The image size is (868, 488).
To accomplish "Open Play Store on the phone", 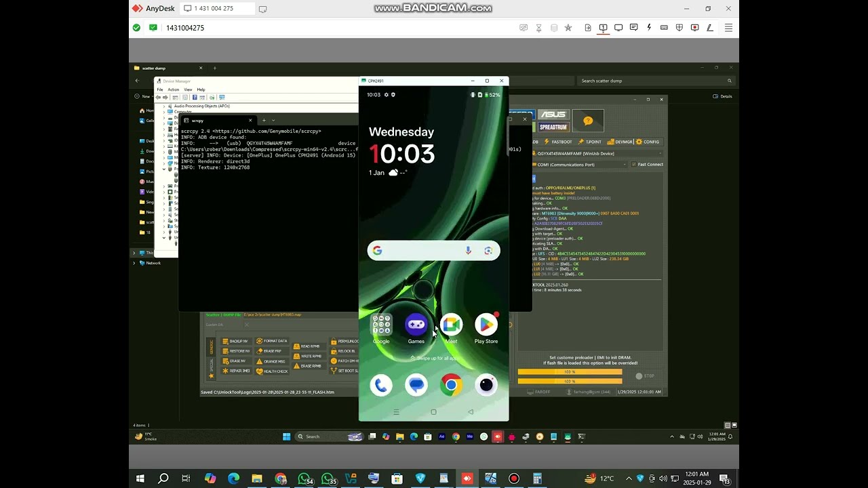I will (486, 325).
